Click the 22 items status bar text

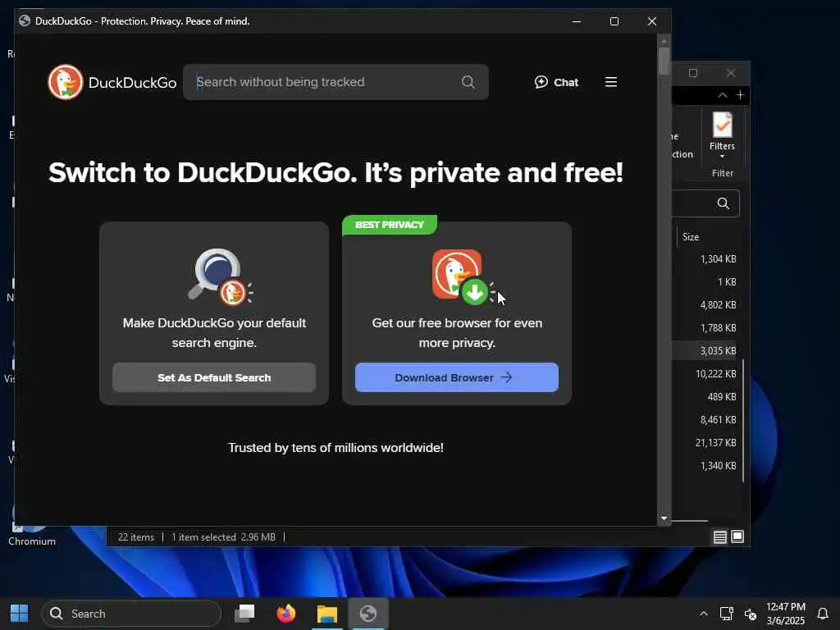tap(136, 537)
